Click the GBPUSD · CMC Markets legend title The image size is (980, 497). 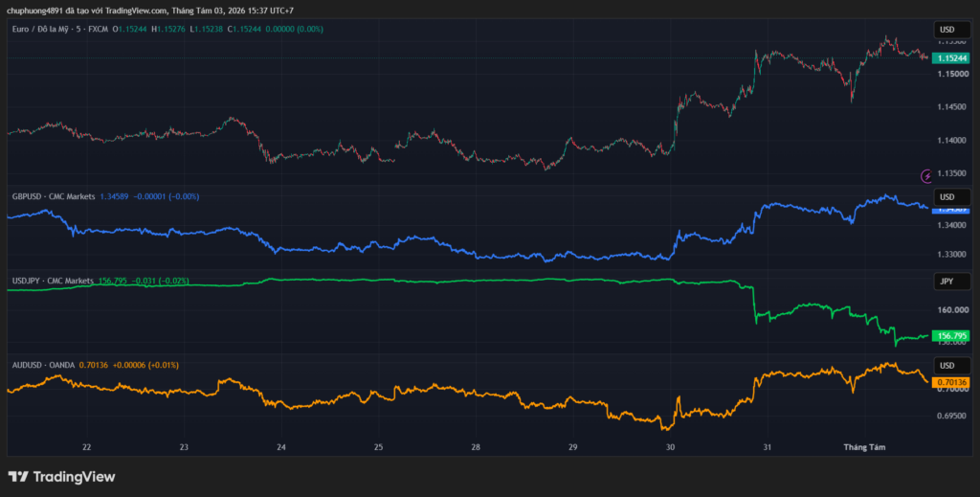point(54,196)
